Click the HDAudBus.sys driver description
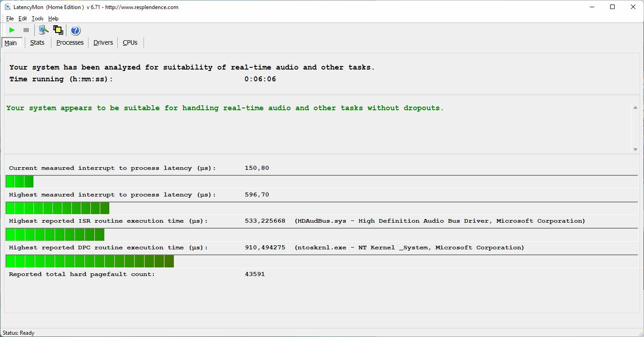644x337 pixels. (x=440, y=221)
